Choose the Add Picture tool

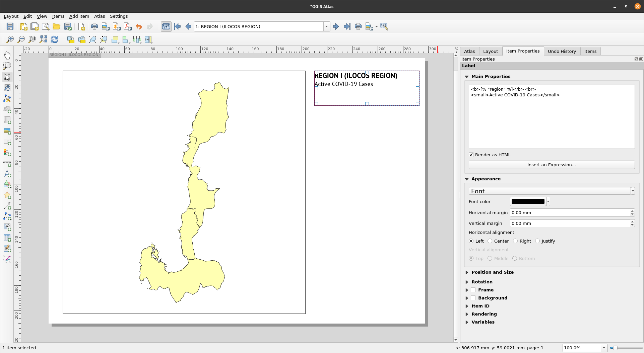(7, 131)
